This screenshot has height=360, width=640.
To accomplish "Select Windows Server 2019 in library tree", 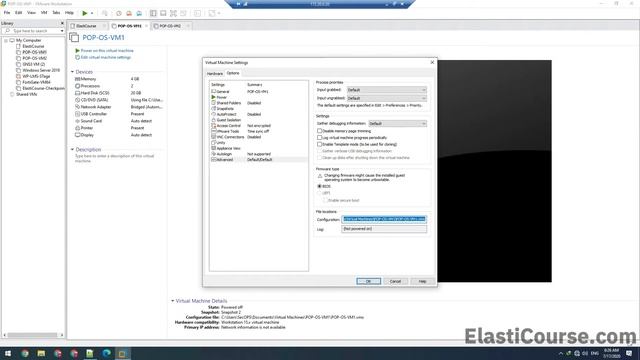I will (x=41, y=70).
